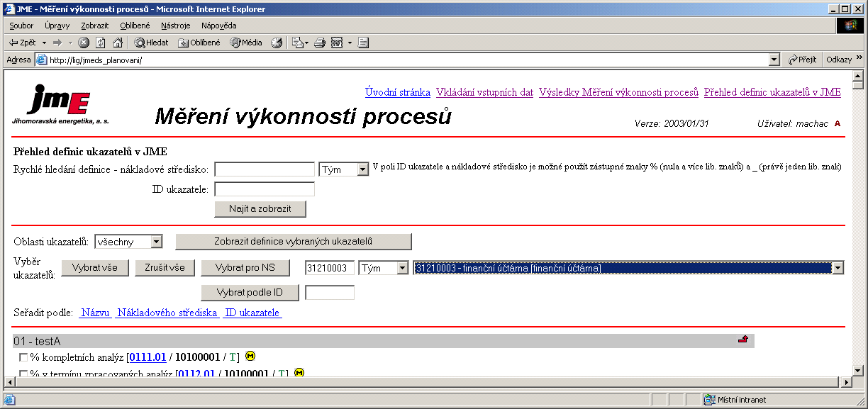868x409 pixels.
Task: Click the field beside Vybrat podle ID
Action: coord(330,293)
